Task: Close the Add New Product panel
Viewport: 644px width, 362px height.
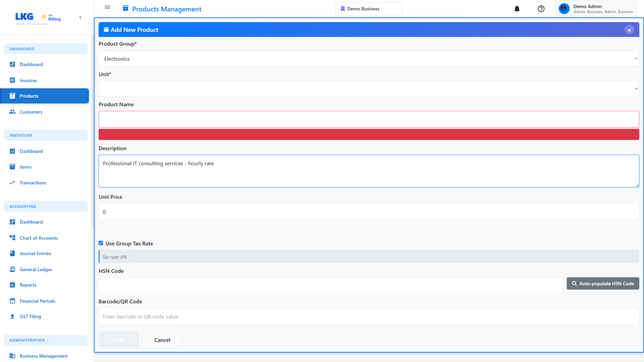Action: [x=629, y=30]
